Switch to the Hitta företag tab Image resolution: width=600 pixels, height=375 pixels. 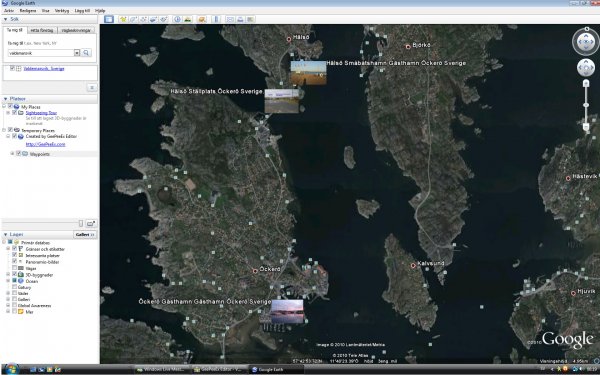[x=42, y=30]
